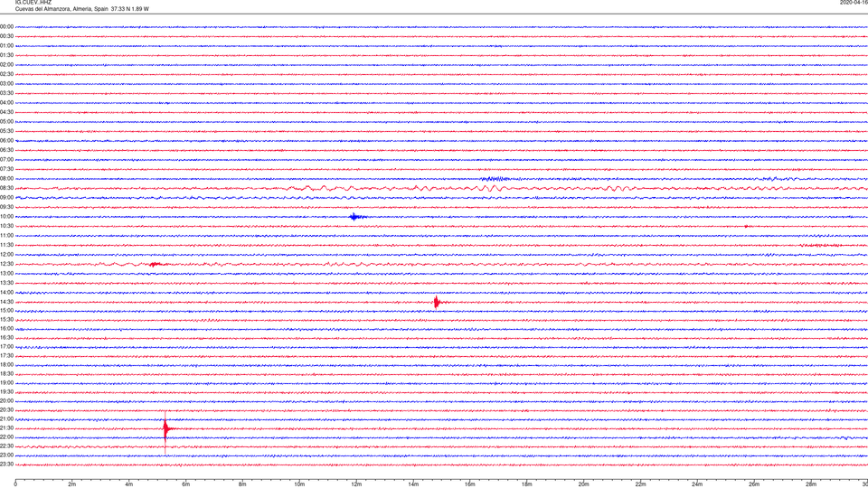Click the 26m tick on the minute axis
The width and height of the screenshot is (868, 488).
coord(754,484)
